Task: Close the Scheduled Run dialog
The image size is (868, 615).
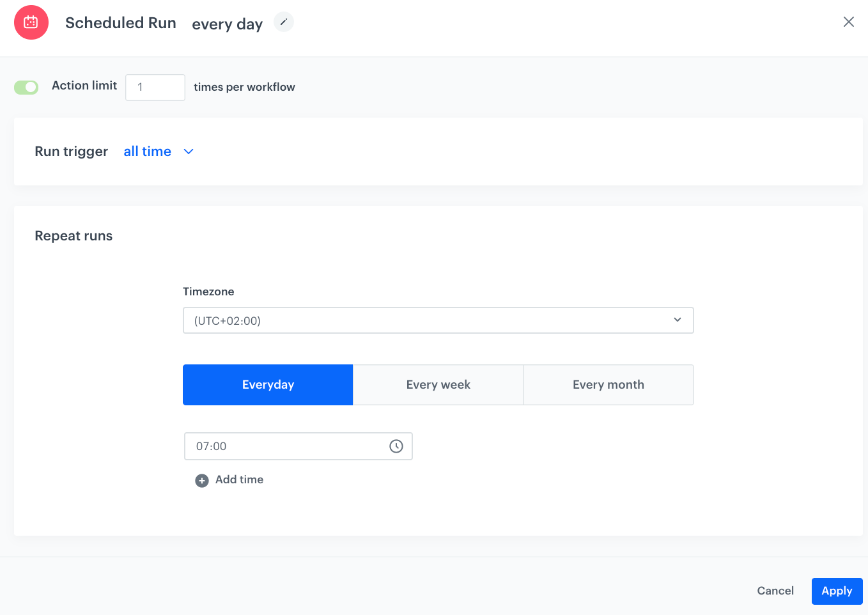Action: pos(848,22)
